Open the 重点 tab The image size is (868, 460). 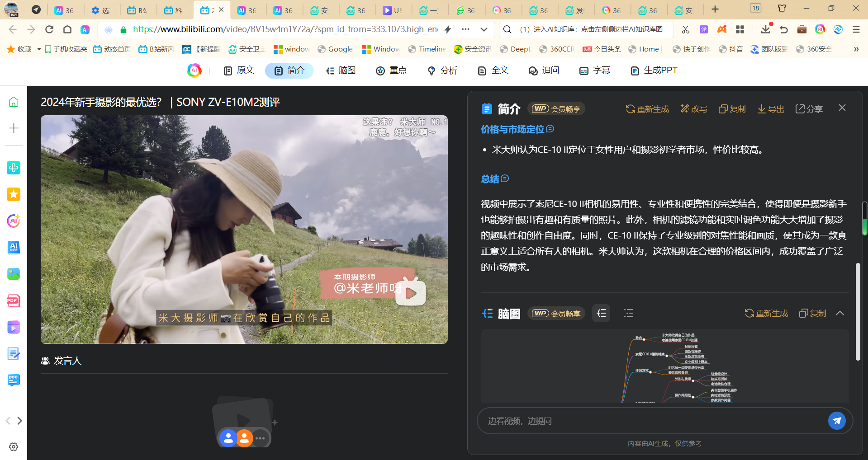pos(391,70)
